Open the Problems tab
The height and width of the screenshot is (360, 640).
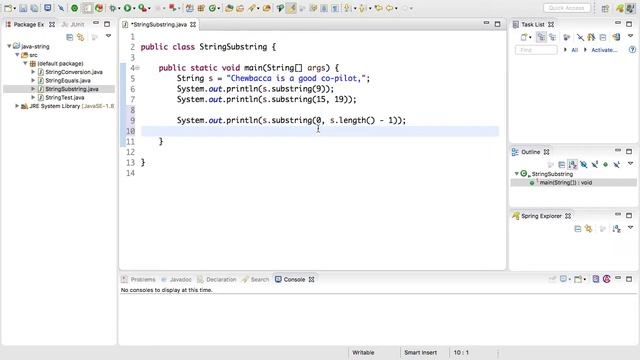pyautogui.click(x=139, y=280)
